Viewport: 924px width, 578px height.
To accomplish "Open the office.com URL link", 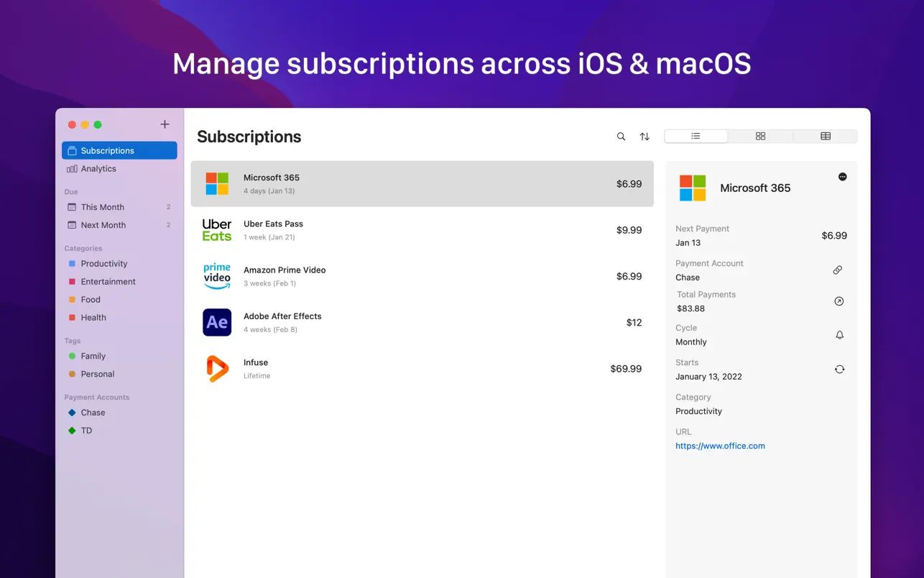I will point(720,446).
